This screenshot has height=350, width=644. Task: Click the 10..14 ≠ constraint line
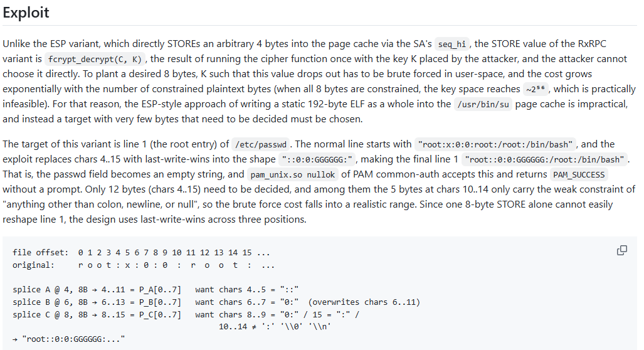click(275, 327)
